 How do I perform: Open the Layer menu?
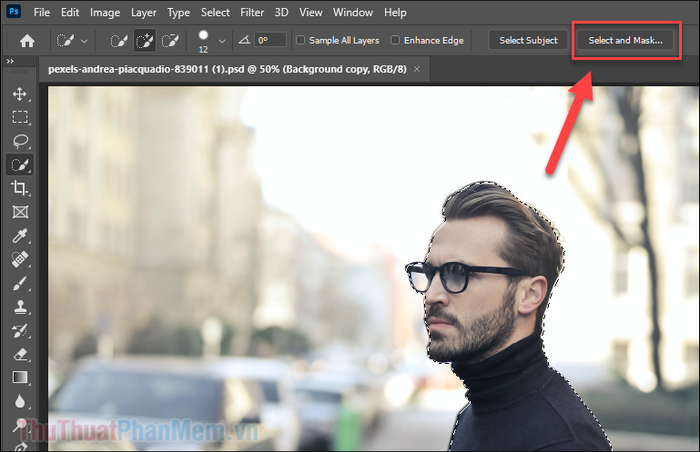[143, 13]
